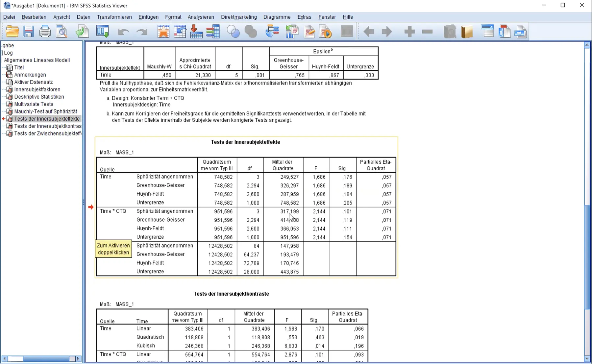Click the Expand plus icon

[x=409, y=32]
